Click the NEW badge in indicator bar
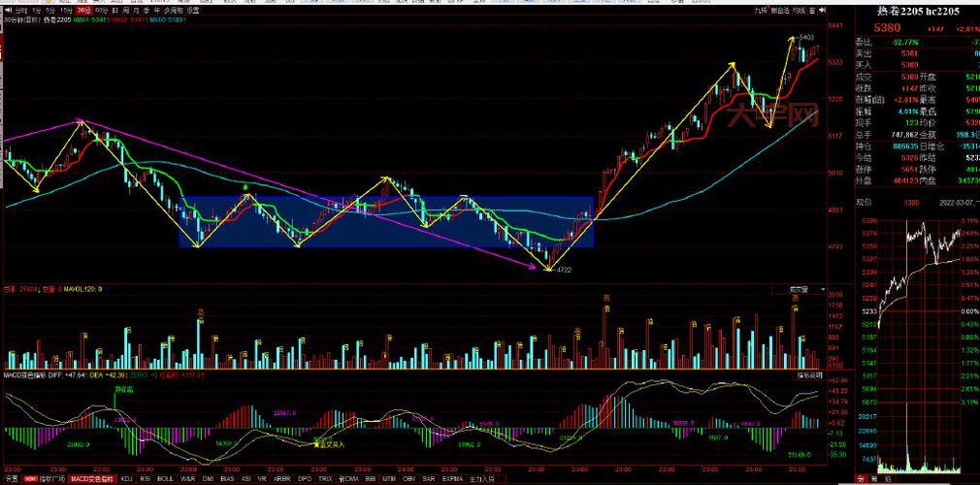This screenshot has height=485, width=980. point(30,478)
